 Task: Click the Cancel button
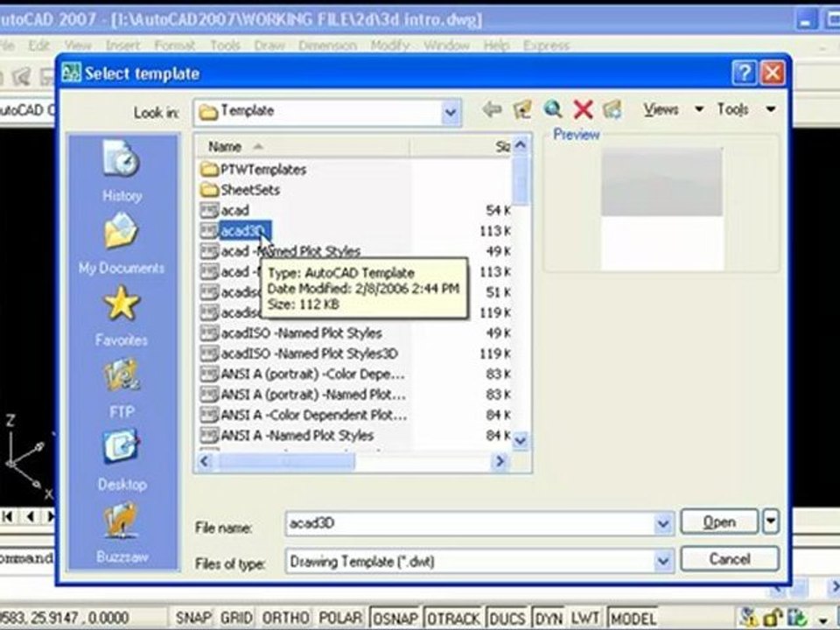point(729,559)
